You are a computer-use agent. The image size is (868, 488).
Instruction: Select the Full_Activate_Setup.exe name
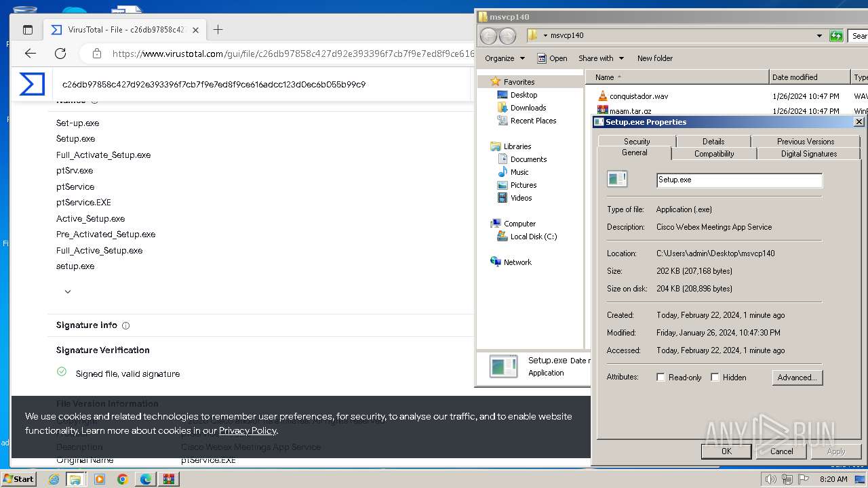(x=104, y=155)
